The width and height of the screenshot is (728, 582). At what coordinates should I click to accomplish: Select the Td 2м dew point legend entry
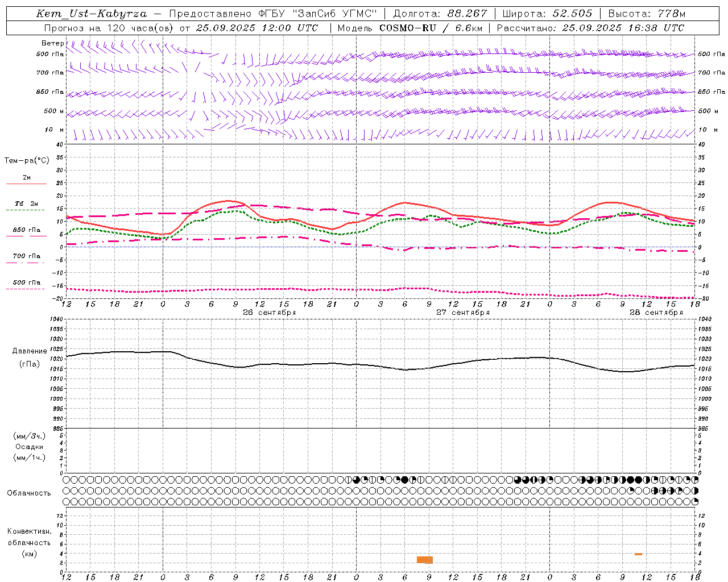pyautogui.click(x=26, y=206)
